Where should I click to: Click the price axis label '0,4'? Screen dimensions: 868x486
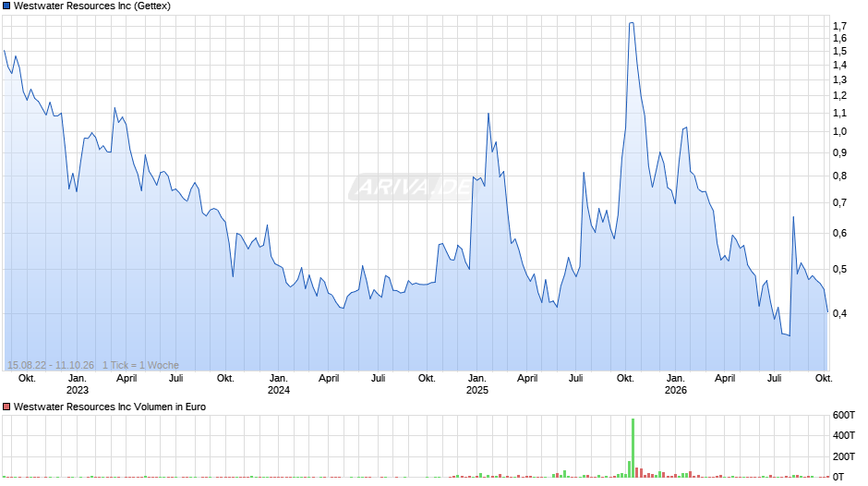tap(839, 313)
